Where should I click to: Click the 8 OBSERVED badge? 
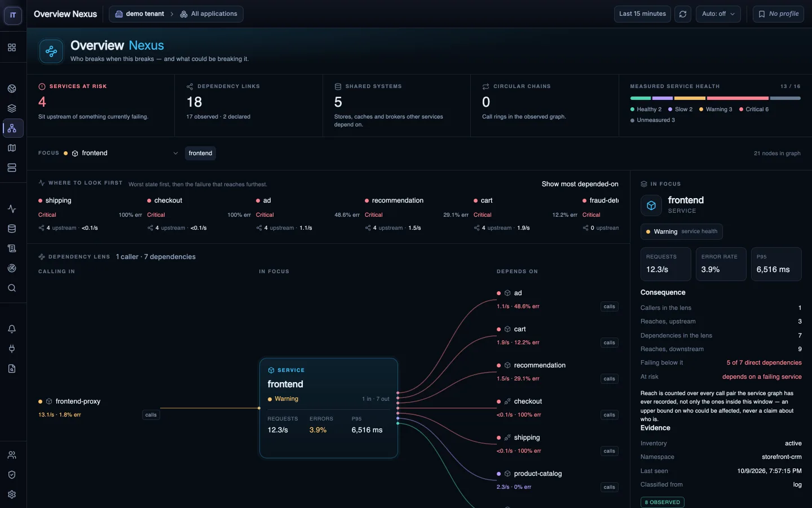pos(663,502)
